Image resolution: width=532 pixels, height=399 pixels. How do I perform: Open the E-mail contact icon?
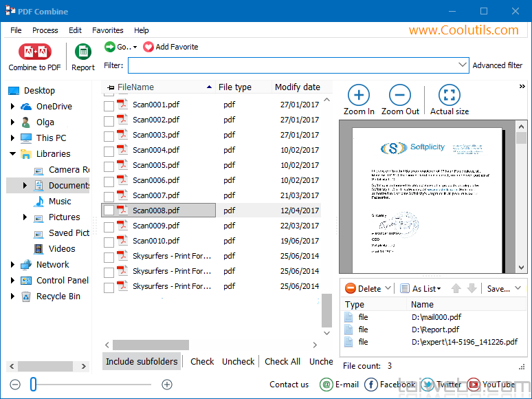point(327,385)
